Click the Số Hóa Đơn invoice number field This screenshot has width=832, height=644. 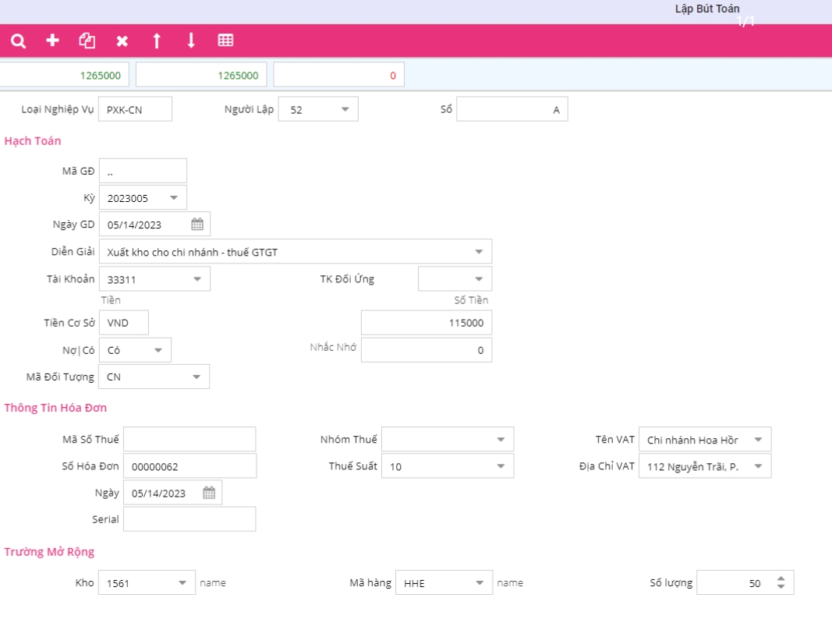click(189, 466)
